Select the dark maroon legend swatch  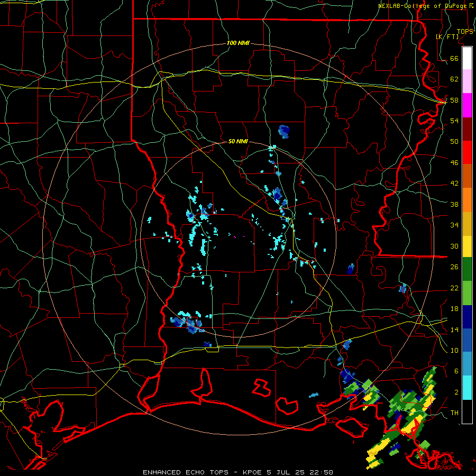[x=467, y=129]
